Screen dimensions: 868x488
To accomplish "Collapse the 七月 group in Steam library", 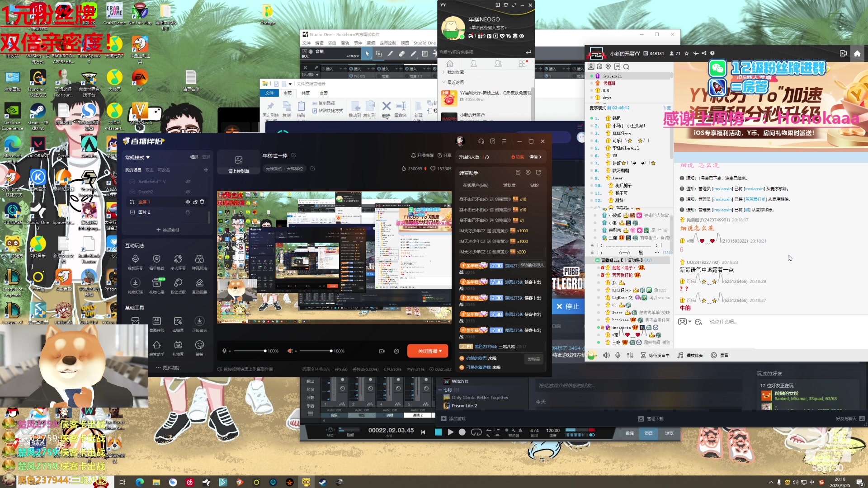I will [x=440, y=389].
